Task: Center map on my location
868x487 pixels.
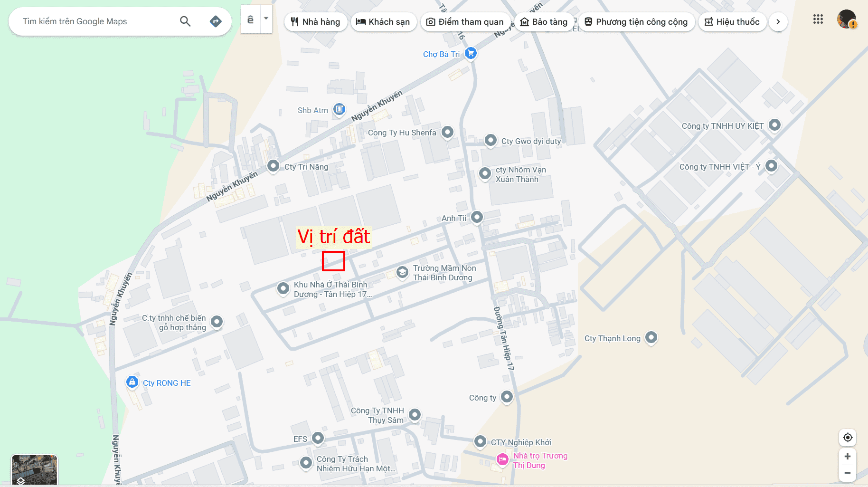Action: pyautogui.click(x=848, y=438)
